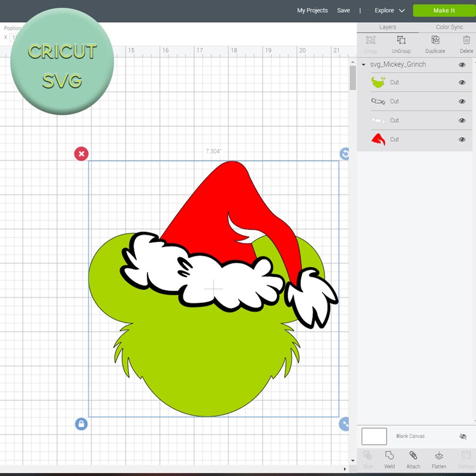Screen dimensions: 476x476
Task: Toggle visibility of white fur Cut layer
Action: [462, 120]
